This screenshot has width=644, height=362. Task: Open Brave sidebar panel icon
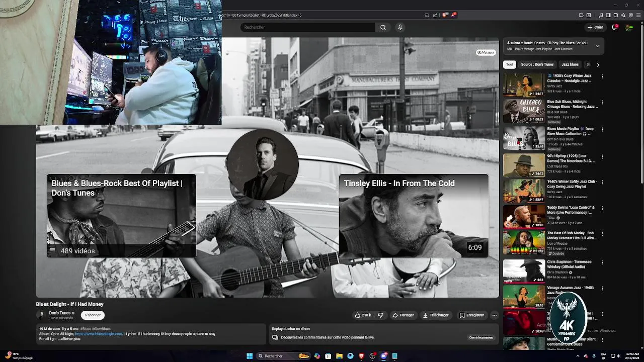[608, 15]
